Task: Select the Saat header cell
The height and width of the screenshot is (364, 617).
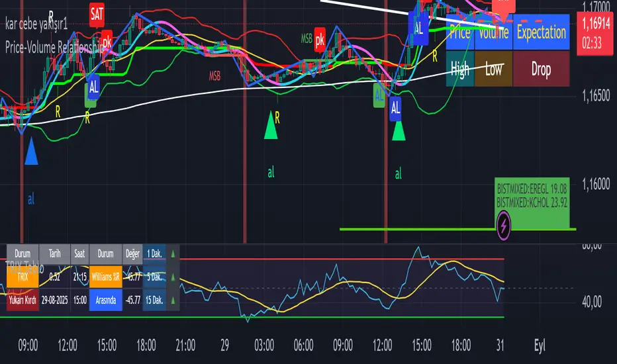Action: coord(79,254)
